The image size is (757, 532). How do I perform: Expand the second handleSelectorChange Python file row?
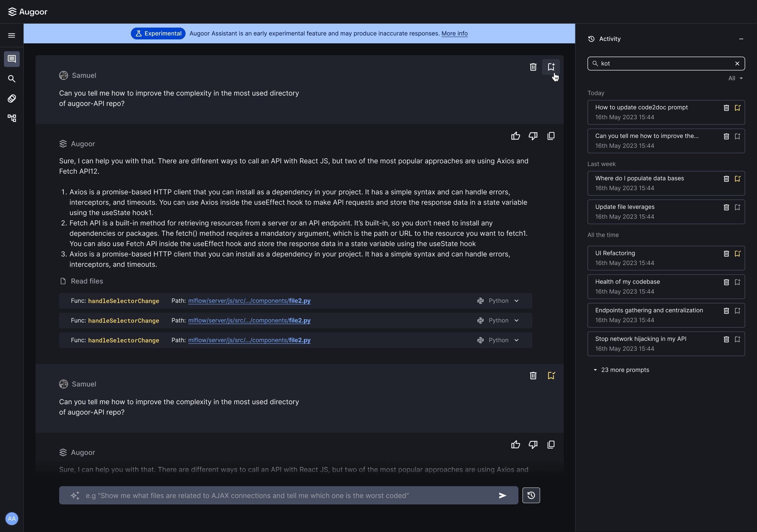coord(516,321)
